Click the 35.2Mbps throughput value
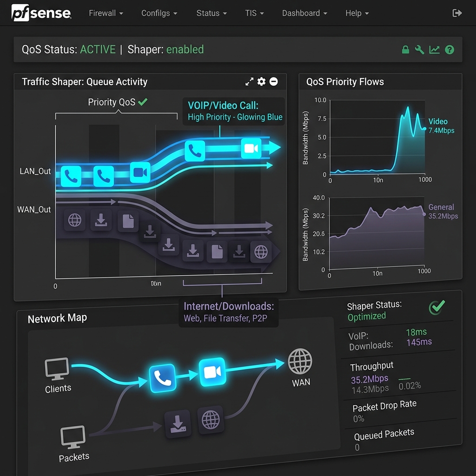The width and height of the screenshot is (476, 476). [x=370, y=379]
